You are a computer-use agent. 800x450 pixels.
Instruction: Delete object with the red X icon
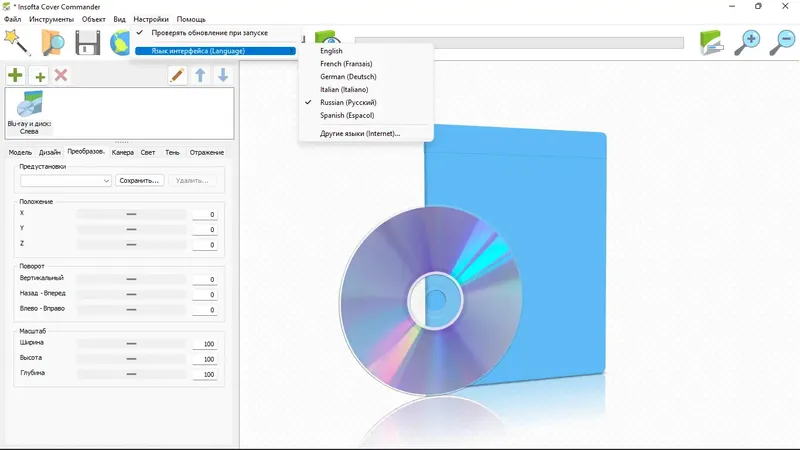click(x=61, y=76)
